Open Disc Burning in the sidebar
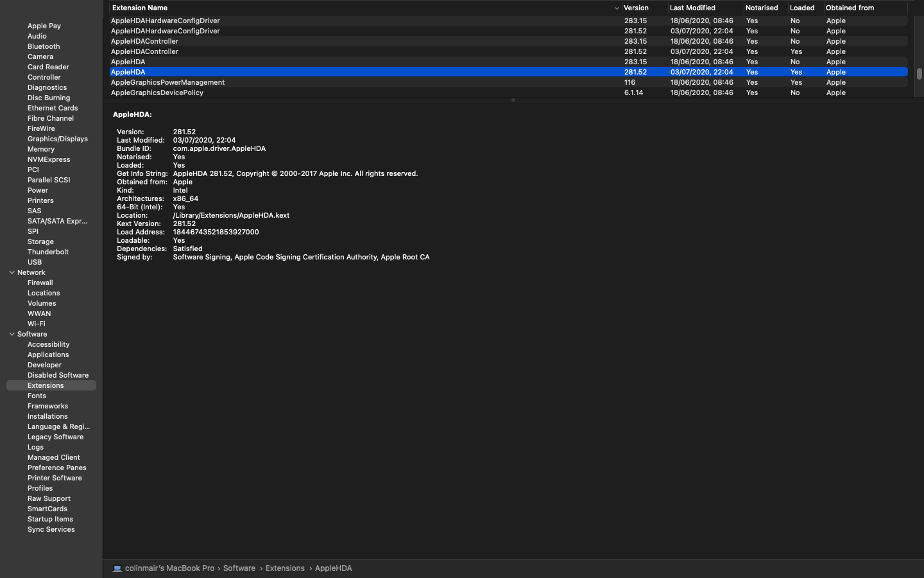Image resolution: width=924 pixels, height=578 pixels. pos(49,98)
